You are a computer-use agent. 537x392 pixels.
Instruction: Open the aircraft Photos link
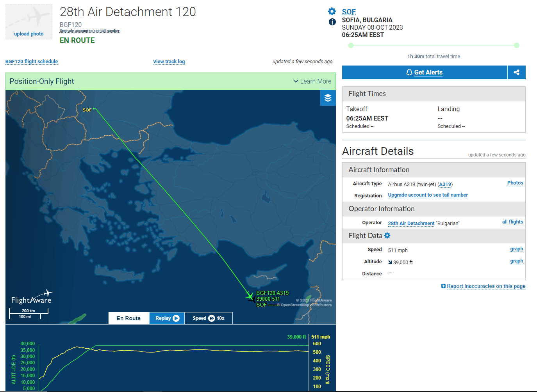515,183
